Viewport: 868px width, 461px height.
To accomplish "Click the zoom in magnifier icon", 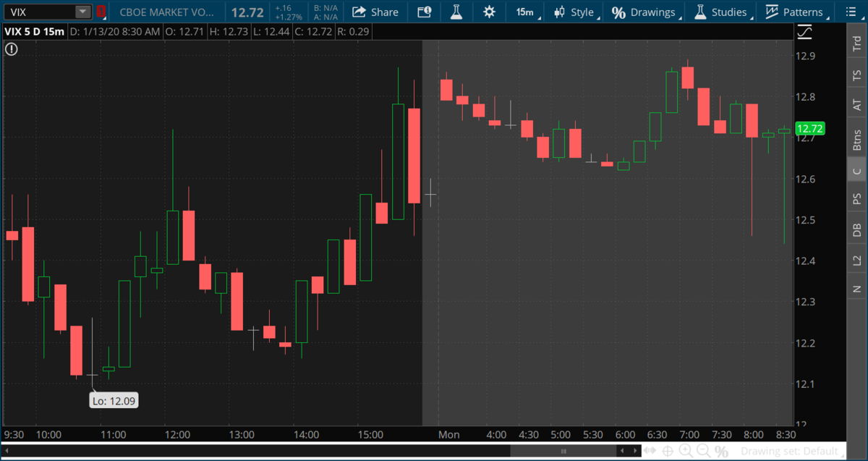I will (685, 451).
